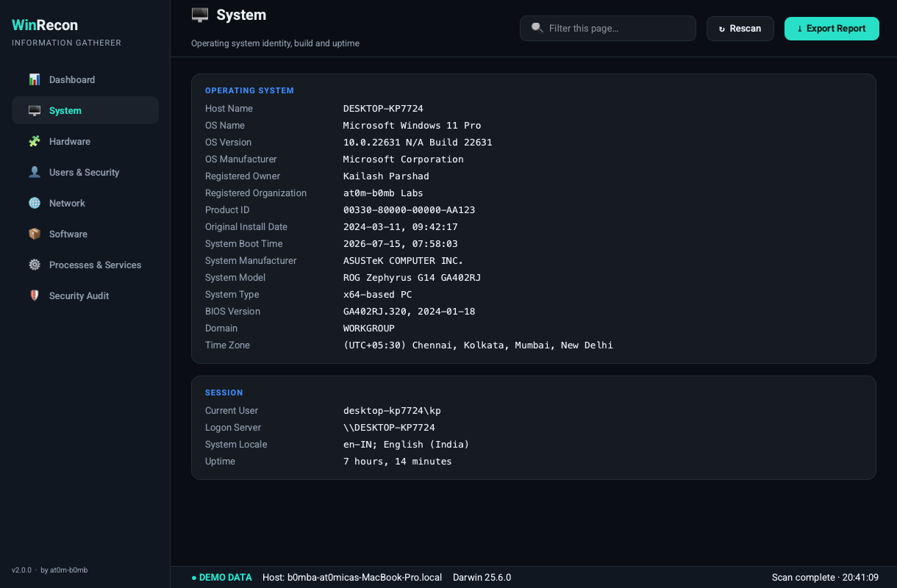897x588 pixels.
Task: Click registered owner Kailash Parshad
Action: tap(386, 176)
